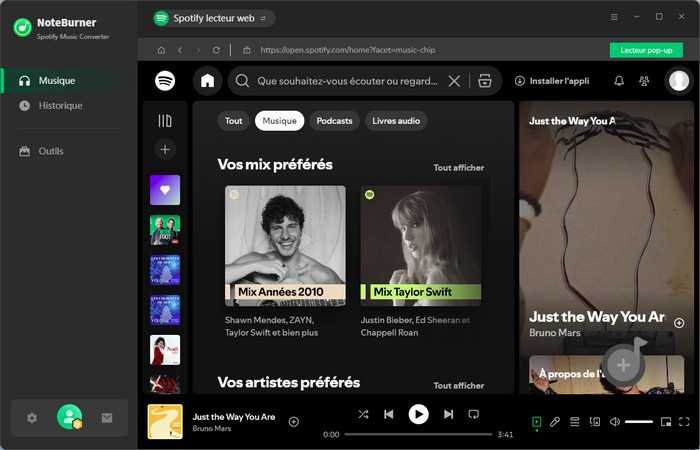Switch source via Spotify lecteur web selector

pyautogui.click(x=214, y=18)
